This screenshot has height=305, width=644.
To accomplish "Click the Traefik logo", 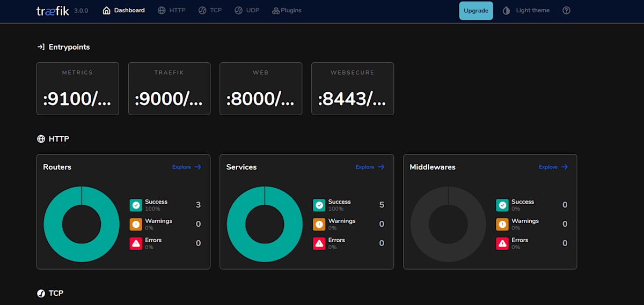I will [53, 11].
